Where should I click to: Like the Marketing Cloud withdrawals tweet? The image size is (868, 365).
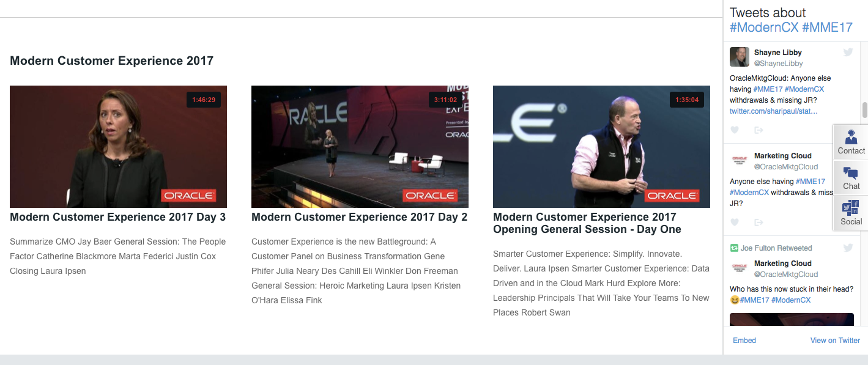coord(735,222)
